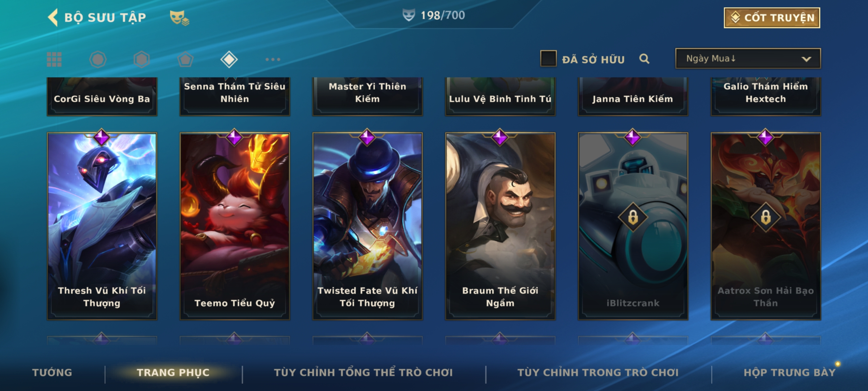Viewport: 868px width, 391px height.
Task: Go back using the Bộ Sưu Tập arrow
Action: click(53, 17)
